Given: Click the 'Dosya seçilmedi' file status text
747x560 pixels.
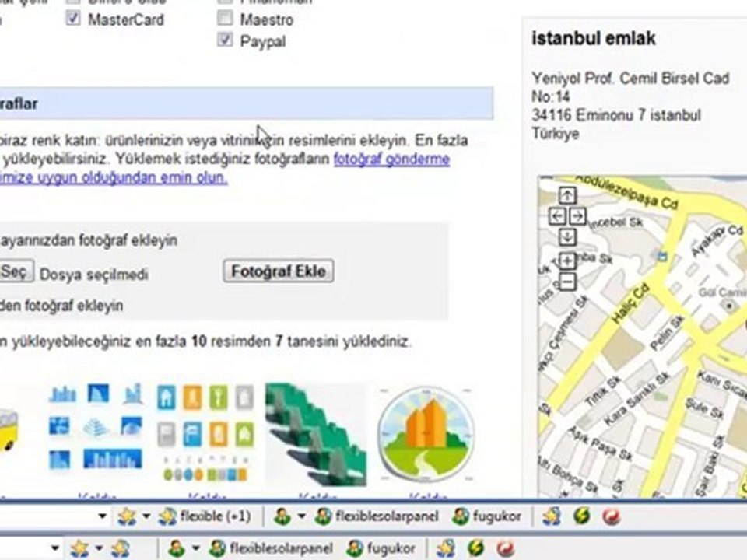Looking at the screenshot, I should point(94,275).
